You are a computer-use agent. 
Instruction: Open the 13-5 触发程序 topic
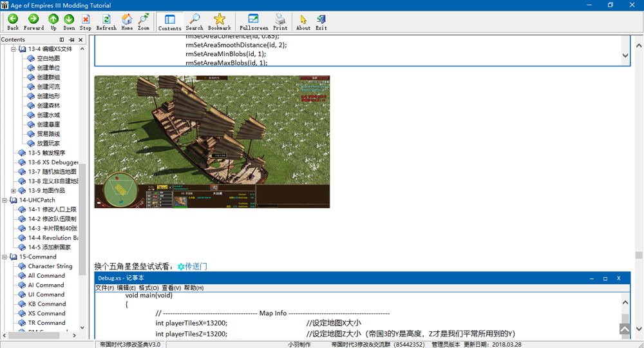(x=46, y=153)
